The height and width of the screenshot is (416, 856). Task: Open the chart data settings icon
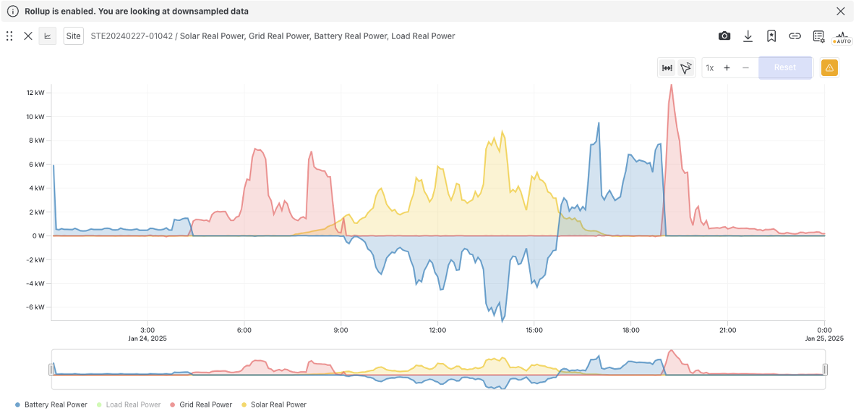[x=818, y=36]
